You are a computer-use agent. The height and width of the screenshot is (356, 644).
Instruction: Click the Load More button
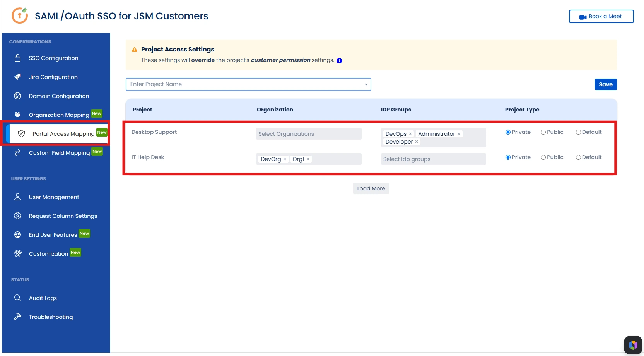(x=371, y=188)
